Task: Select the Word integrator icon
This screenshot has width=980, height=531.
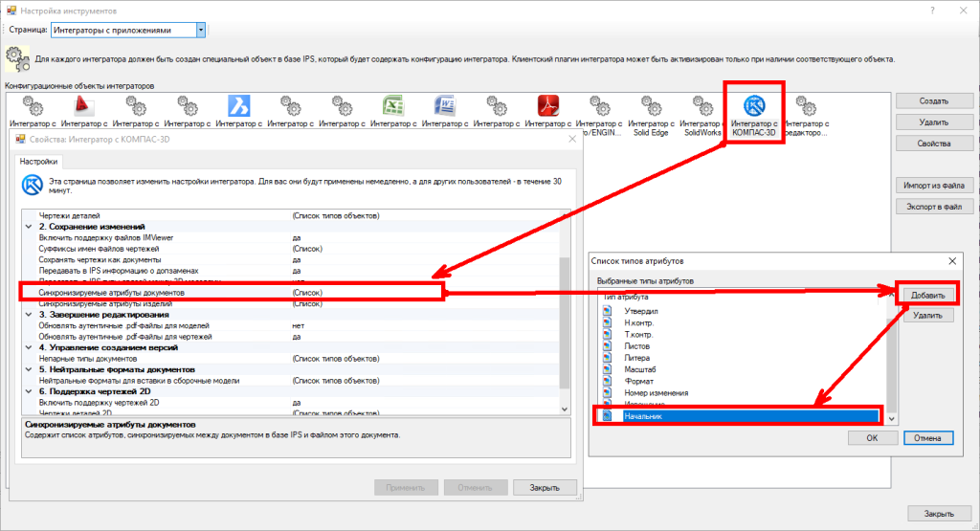Action: (445, 105)
